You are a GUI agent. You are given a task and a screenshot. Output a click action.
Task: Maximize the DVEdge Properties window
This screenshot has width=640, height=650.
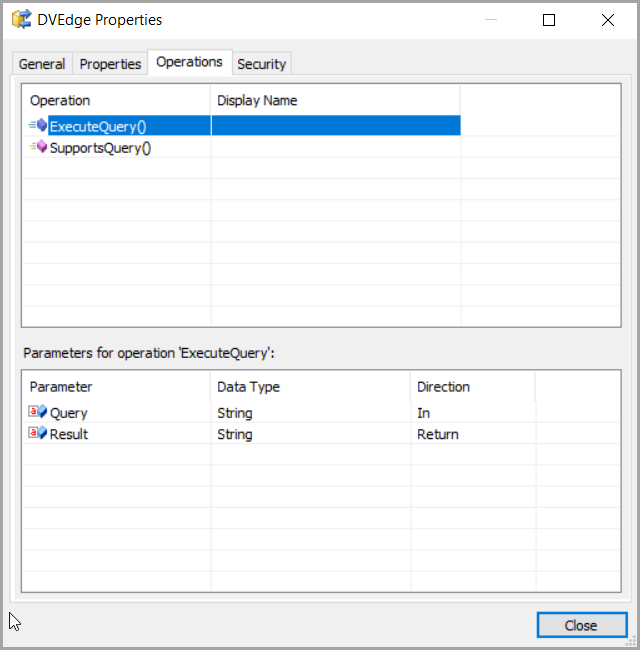pos(549,20)
